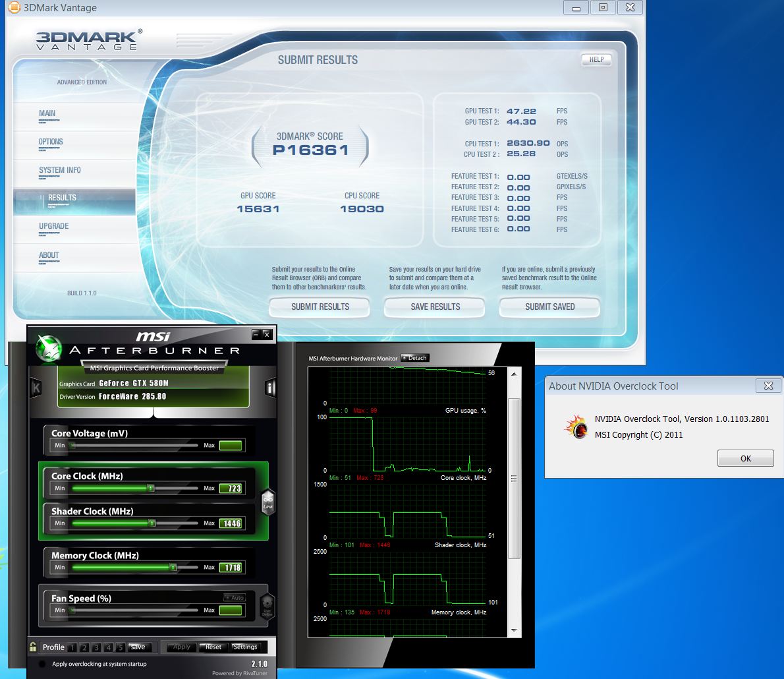Click the HELP button in 3DMark Vantage
The width and height of the screenshot is (784, 679).
(596, 59)
